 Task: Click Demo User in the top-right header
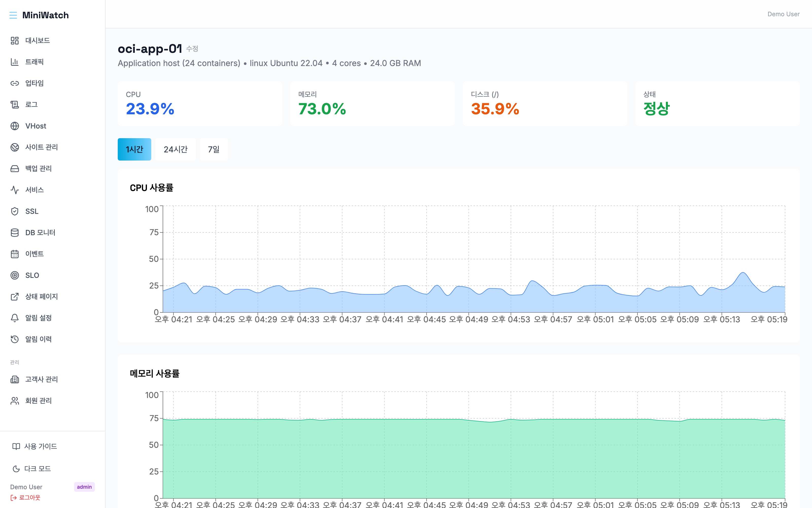click(x=784, y=14)
